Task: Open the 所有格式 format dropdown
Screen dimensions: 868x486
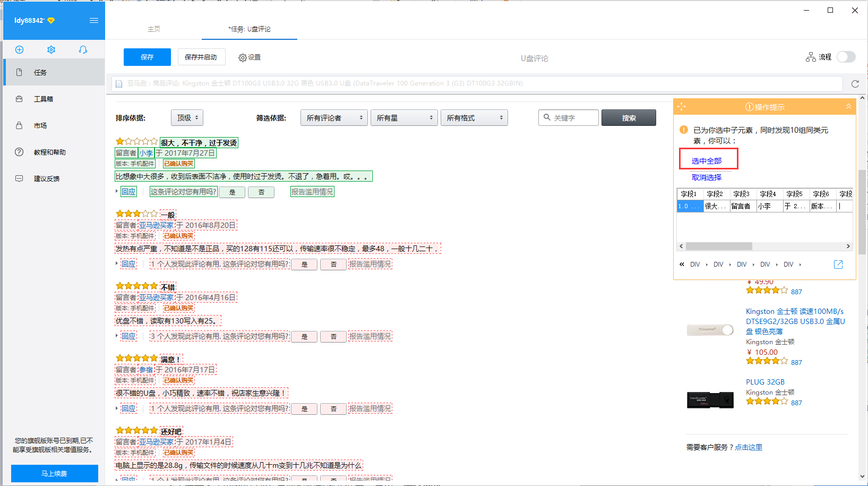Action: pos(474,118)
